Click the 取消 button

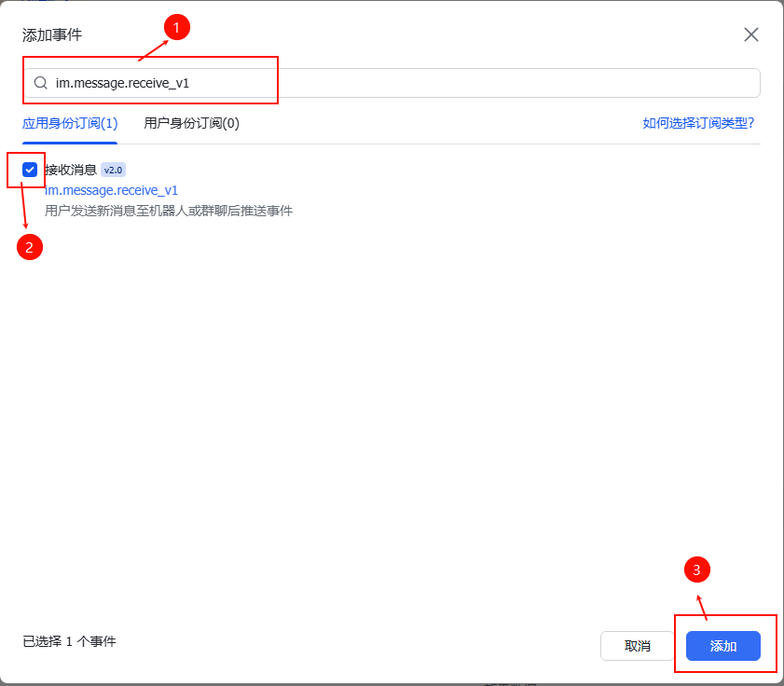637,646
